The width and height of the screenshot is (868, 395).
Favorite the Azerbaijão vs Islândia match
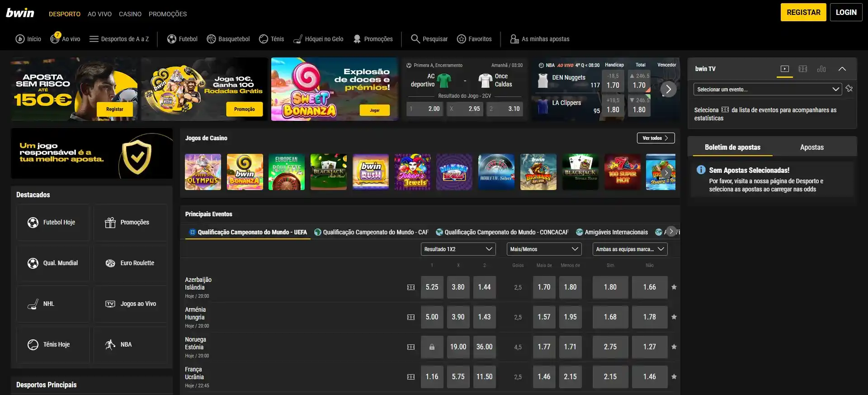(x=674, y=287)
